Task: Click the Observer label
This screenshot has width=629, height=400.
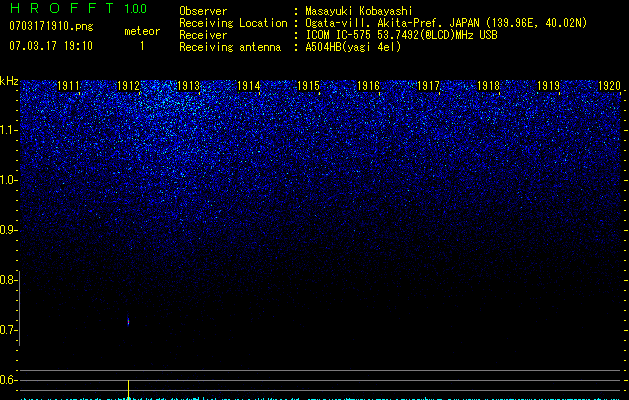Action: [x=203, y=11]
